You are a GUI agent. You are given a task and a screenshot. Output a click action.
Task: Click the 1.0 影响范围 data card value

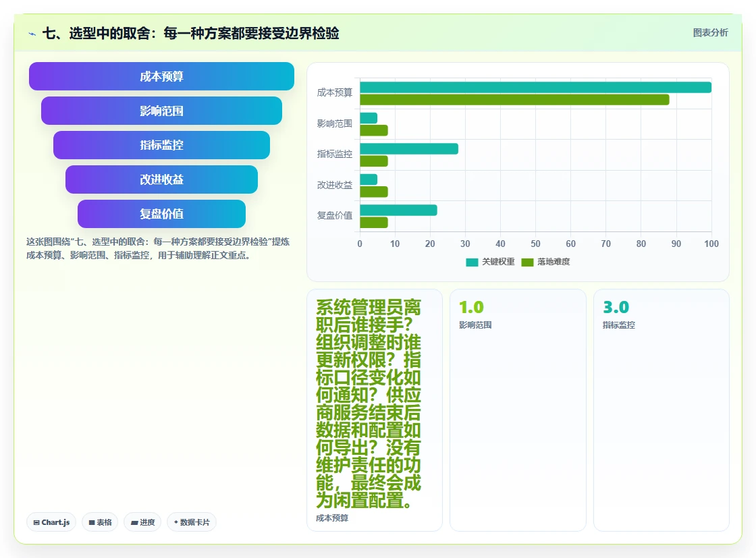click(471, 307)
